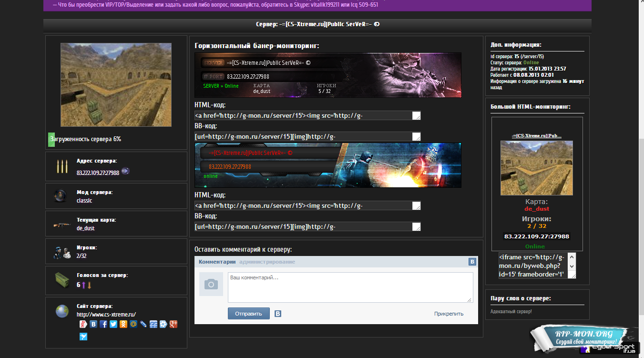Open the large de_dust map screenshot
Screen dimensions: 644x358
coord(116,85)
